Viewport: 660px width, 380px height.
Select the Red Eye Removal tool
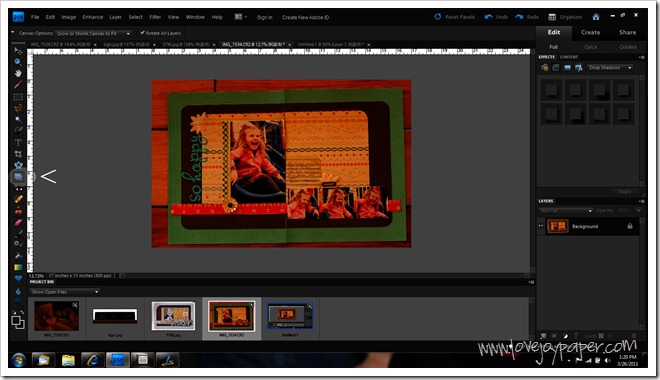18,188
